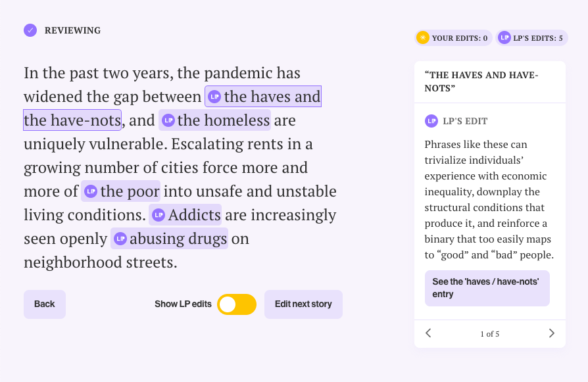Go to previous edit with left chevron
Viewport: 588px width, 382px height.
428,333
